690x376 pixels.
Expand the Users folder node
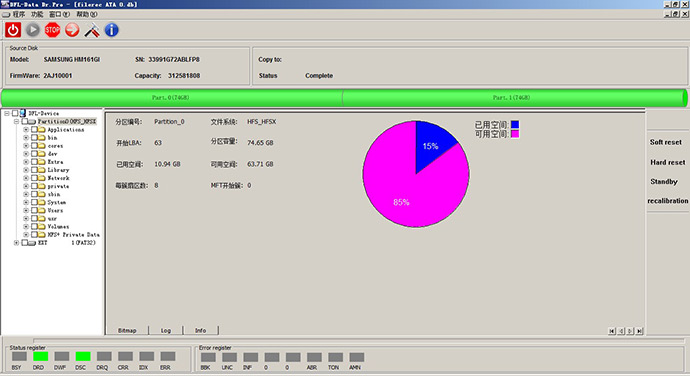pos(26,210)
